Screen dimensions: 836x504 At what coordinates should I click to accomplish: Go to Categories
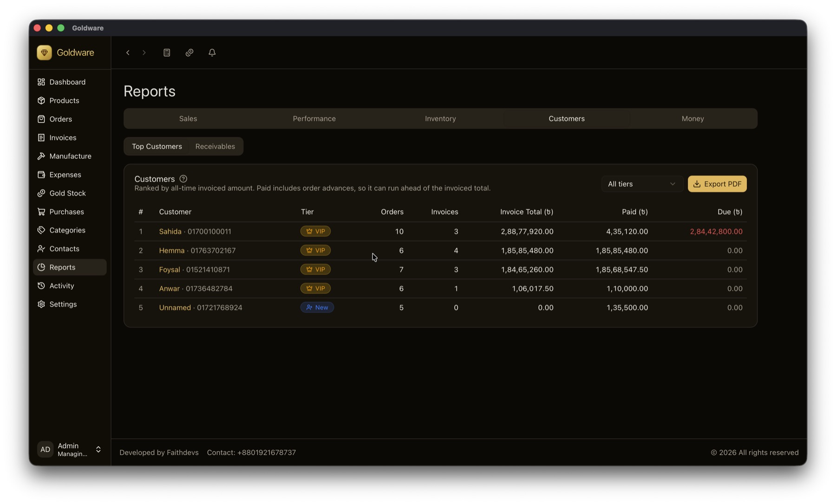(x=70, y=230)
